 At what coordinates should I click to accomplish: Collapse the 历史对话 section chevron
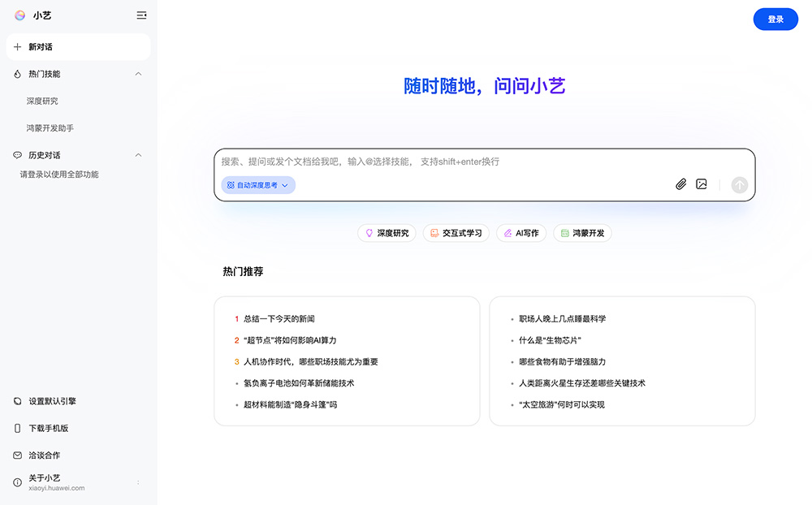tap(138, 155)
